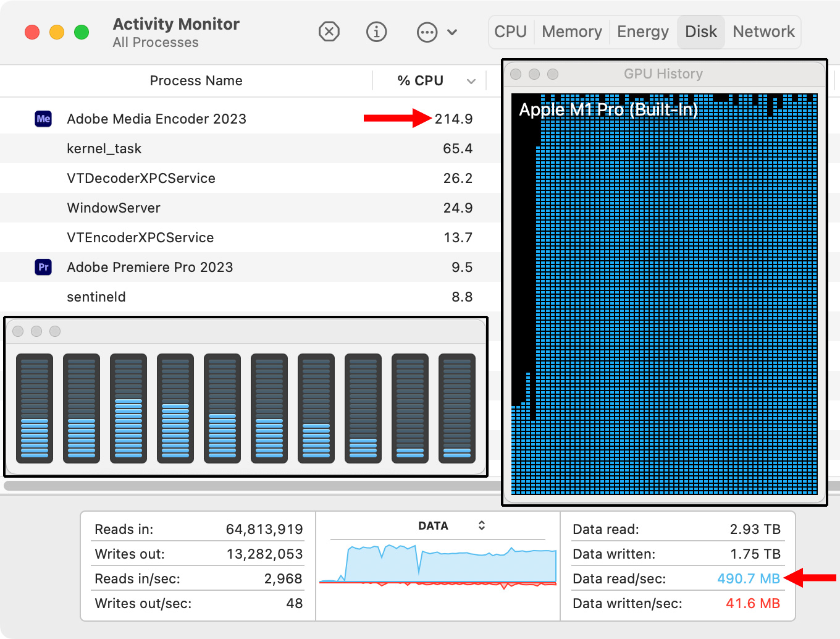Click the Reads in value 64,813,919
Screen dimensions: 840x639
coord(264,530)
